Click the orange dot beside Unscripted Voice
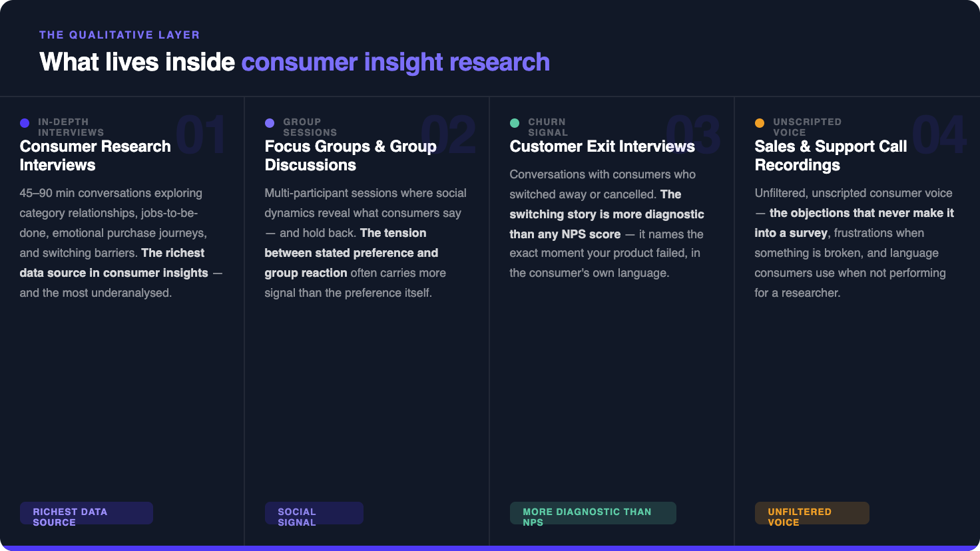This screenshot has height=551, width=980. tap(760, 122)
